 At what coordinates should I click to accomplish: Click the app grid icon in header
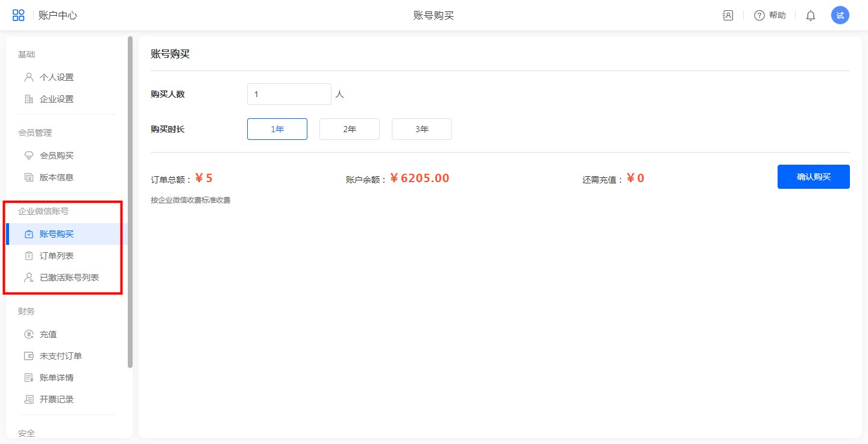[19, 16]
